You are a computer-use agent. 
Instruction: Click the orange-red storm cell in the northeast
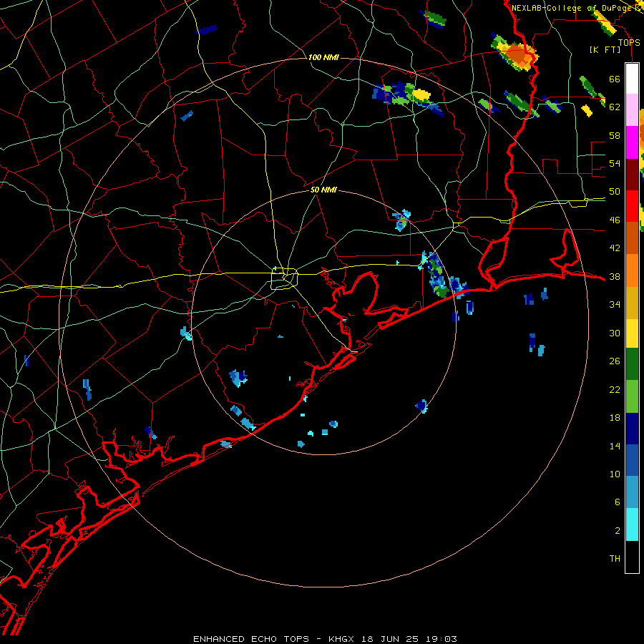point(517,54)
